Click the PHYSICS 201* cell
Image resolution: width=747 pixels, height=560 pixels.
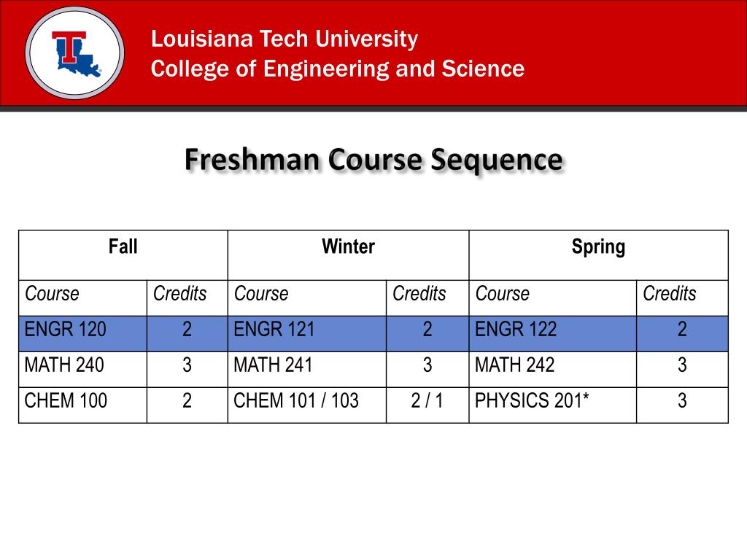[x=532, y=400]
